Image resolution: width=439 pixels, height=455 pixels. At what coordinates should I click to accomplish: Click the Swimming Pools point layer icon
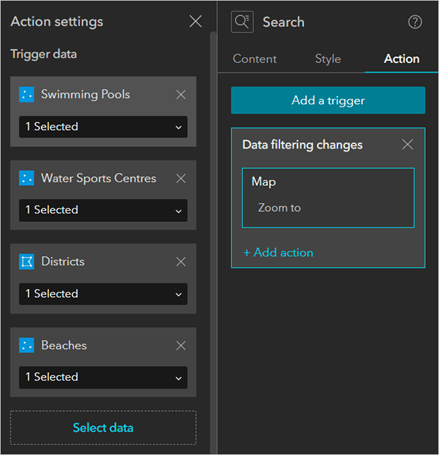coord(27,94)
